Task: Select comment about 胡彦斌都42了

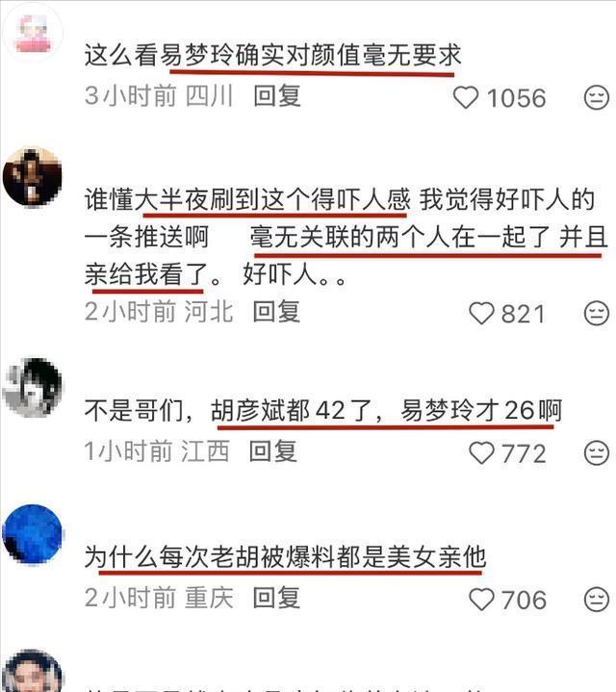Action: 323,410
